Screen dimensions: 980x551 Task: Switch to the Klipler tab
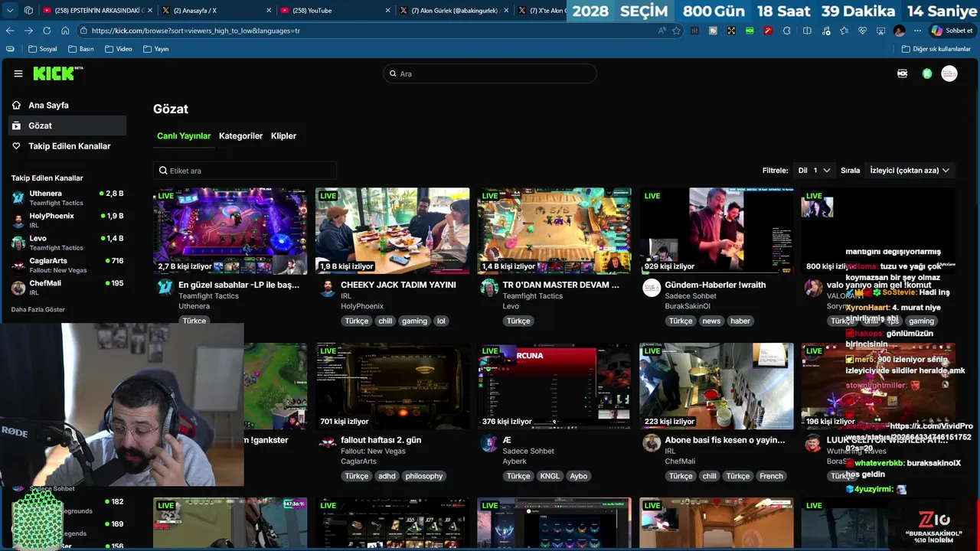[283, 135]
